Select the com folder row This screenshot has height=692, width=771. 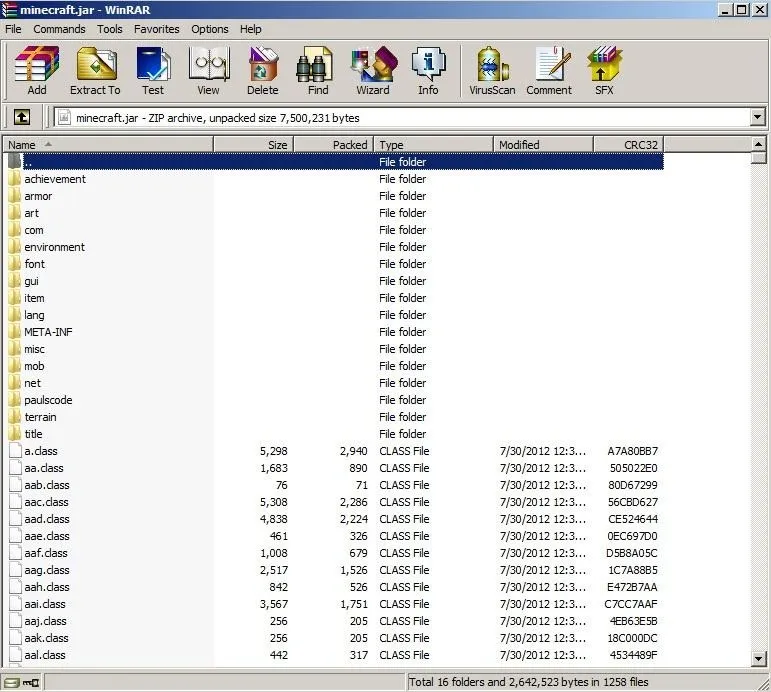tap(334, 230)
